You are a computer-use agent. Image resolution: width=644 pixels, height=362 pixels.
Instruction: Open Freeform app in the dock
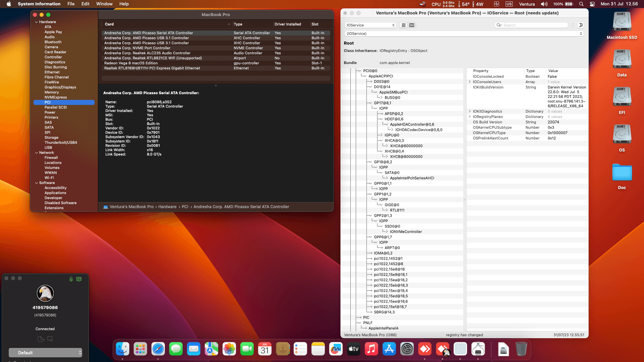click(x=336, y=349)
